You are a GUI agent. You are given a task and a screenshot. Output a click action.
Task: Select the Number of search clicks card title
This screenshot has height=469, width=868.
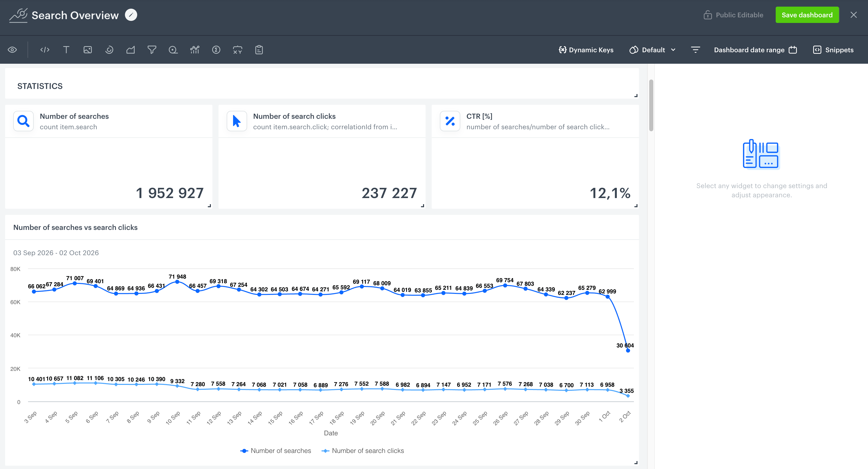294,116
